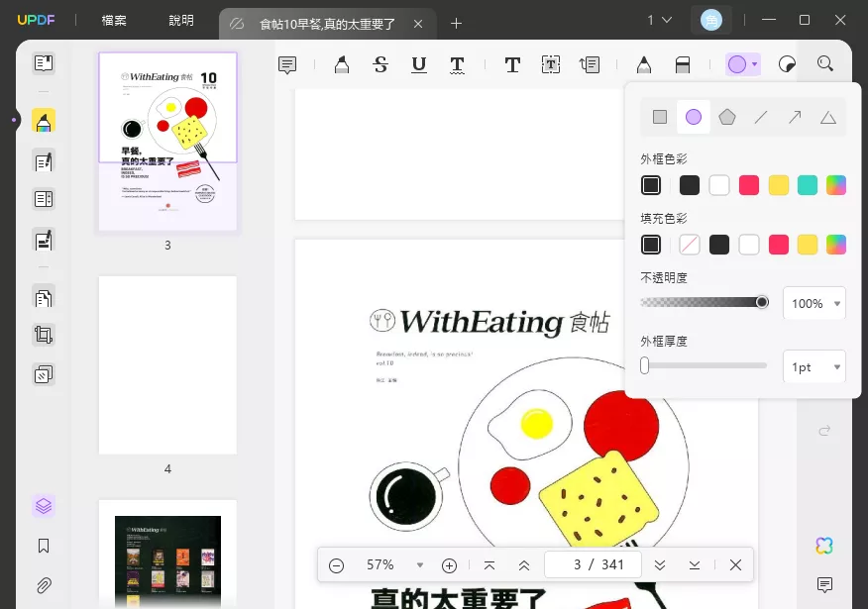Open the reader mode icon in sidebar
868x609 pixels.
pyautogui.click(x=44, y=63)
